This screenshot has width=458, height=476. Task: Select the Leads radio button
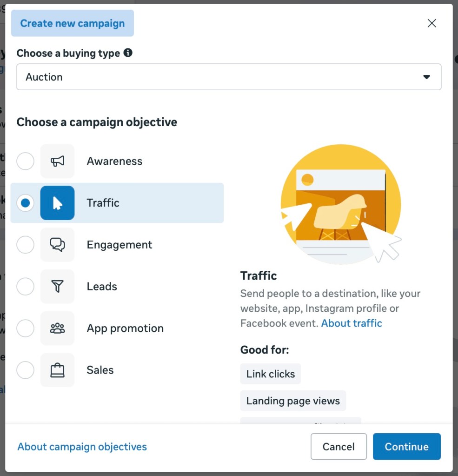26,287
